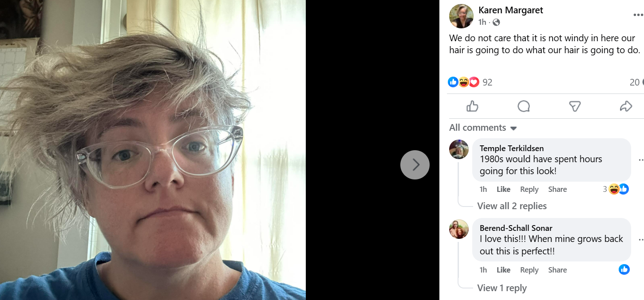Open Karen Margaret's profile photo

coord(461,16)
